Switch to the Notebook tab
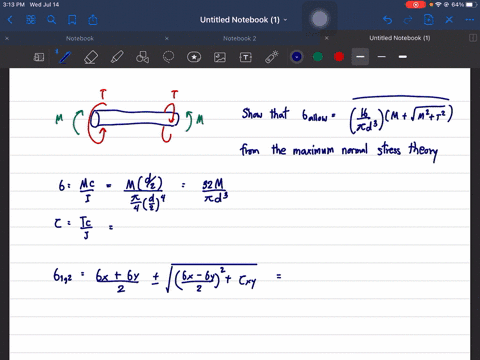 80,38
